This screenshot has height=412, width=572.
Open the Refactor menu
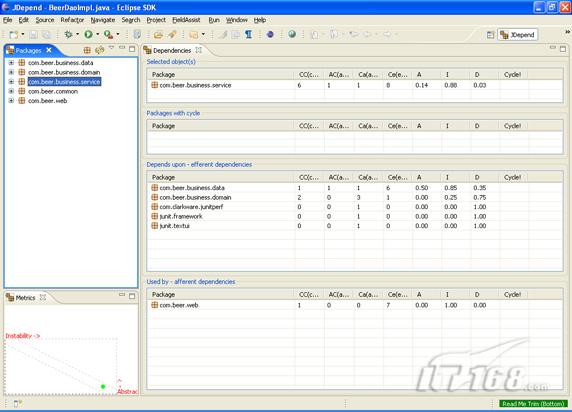(72, 20)
